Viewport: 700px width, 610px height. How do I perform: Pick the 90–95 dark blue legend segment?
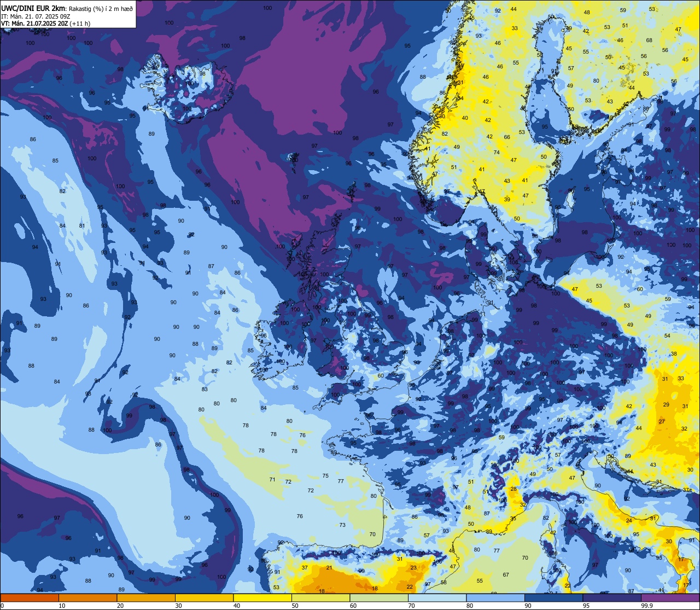(x=553, y=597)
